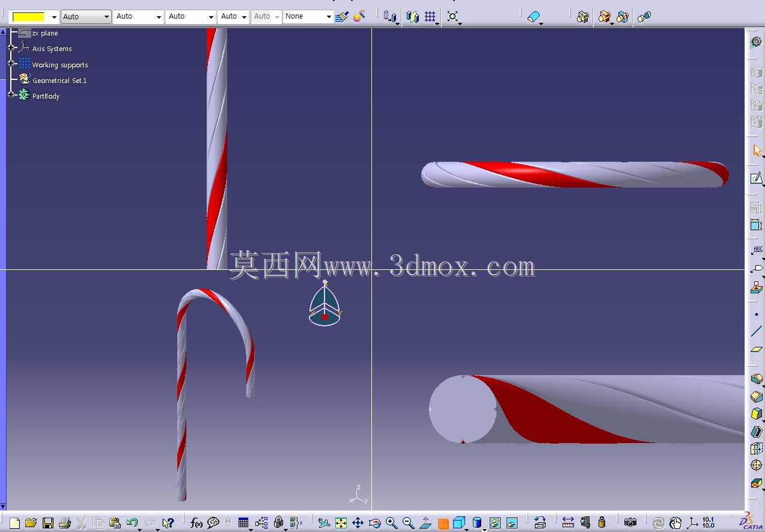Click the axis system icon near 10.1
Image resolution: width=765 pixels, height=532 pixels.
tap(692, 523)
